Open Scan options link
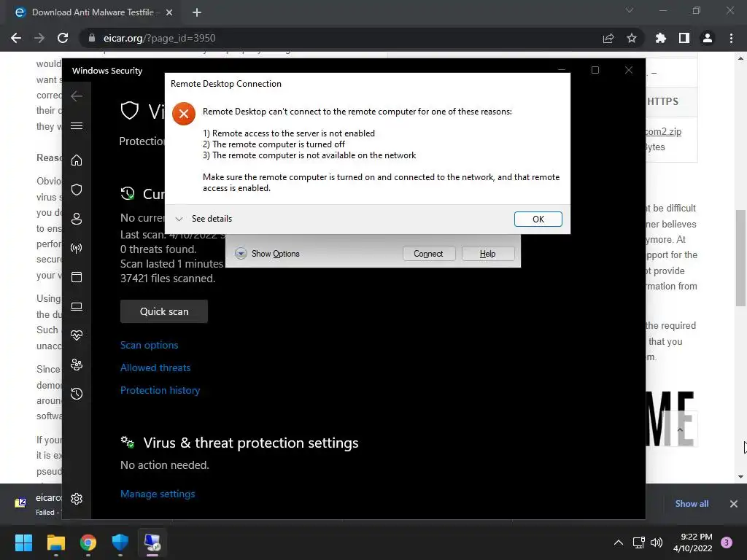This screenshot has width=747, height=560. [x=149, y=345]
